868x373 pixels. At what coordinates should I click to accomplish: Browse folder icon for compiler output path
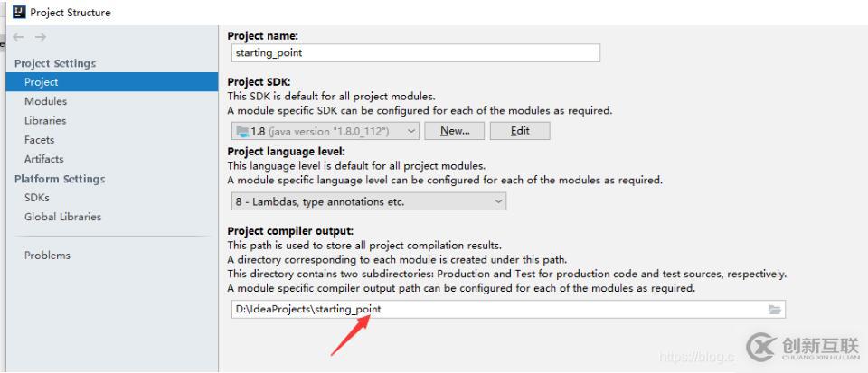[775, 310]
